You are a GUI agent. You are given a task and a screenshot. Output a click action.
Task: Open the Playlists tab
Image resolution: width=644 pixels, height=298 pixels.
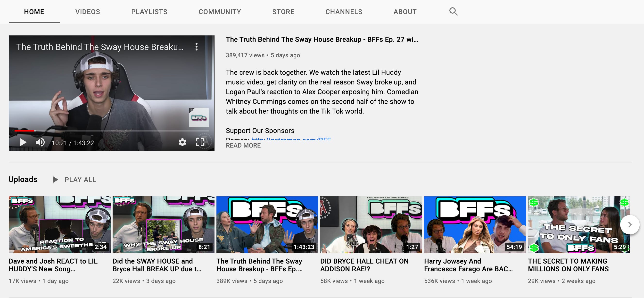[x=149, y=12]
